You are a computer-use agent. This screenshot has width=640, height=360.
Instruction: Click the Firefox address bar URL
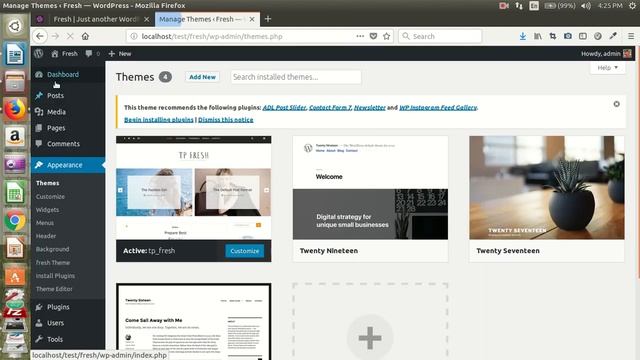coord(212,36)
